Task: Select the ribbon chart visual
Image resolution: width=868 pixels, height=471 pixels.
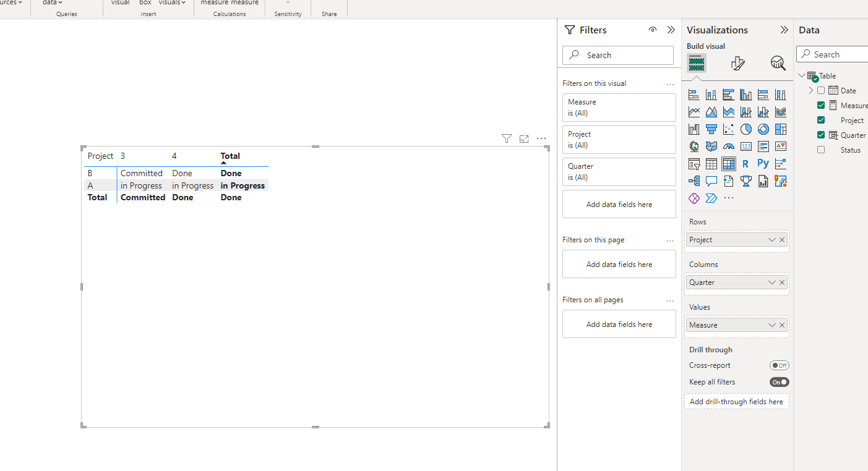Action: [781, 112]
